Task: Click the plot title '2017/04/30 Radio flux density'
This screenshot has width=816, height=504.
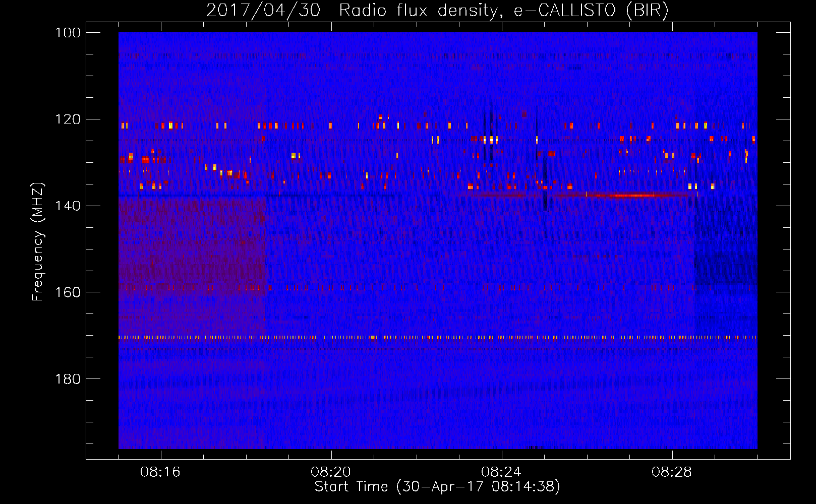Action: pos(437,10)
